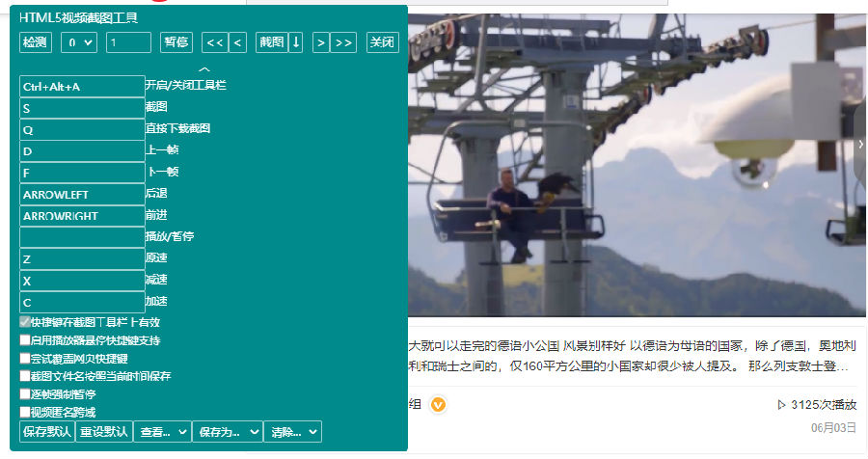
Task: Click the right-arrow handle at the video edge
Action: click(861, 144)
